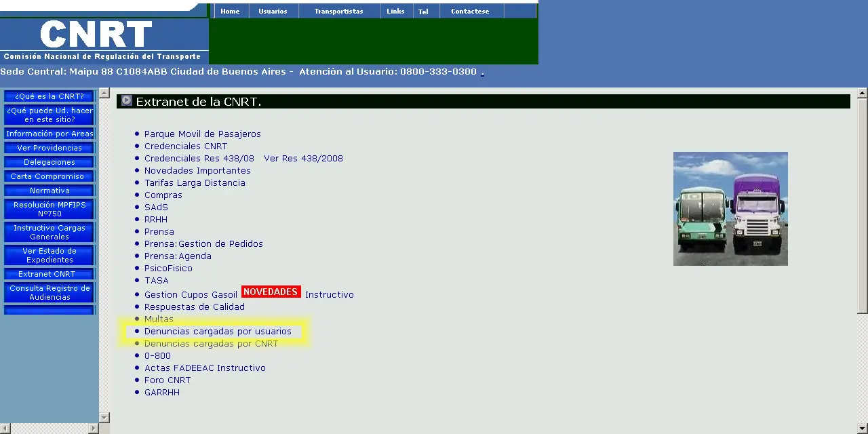Image resolution: width=868 pixels, height=434 pixels.
Task: Open the Transportistas menu
Action: pos(338,11)
